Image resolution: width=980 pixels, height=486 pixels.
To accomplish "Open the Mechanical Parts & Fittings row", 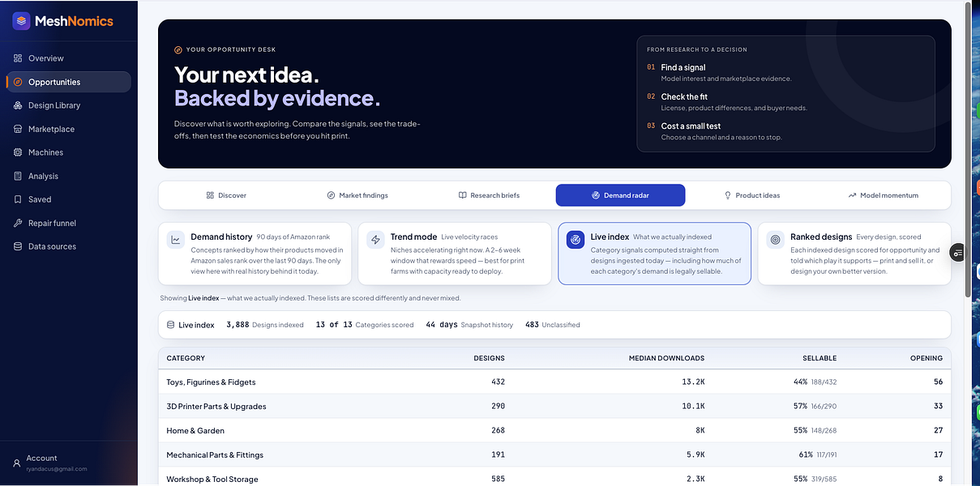I will (x=554, y=455).
